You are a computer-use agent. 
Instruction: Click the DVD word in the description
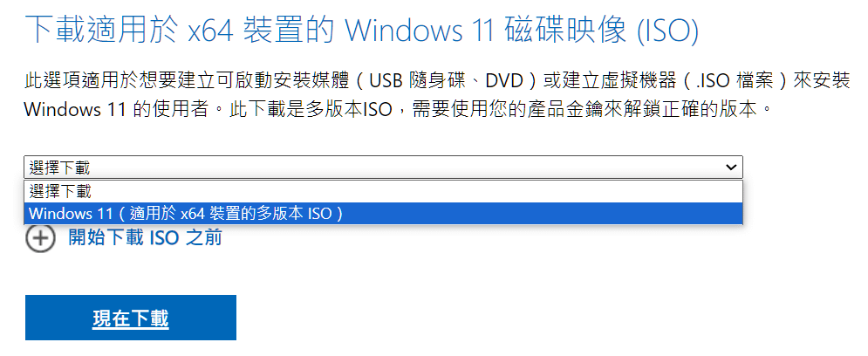tap(504, 81)
